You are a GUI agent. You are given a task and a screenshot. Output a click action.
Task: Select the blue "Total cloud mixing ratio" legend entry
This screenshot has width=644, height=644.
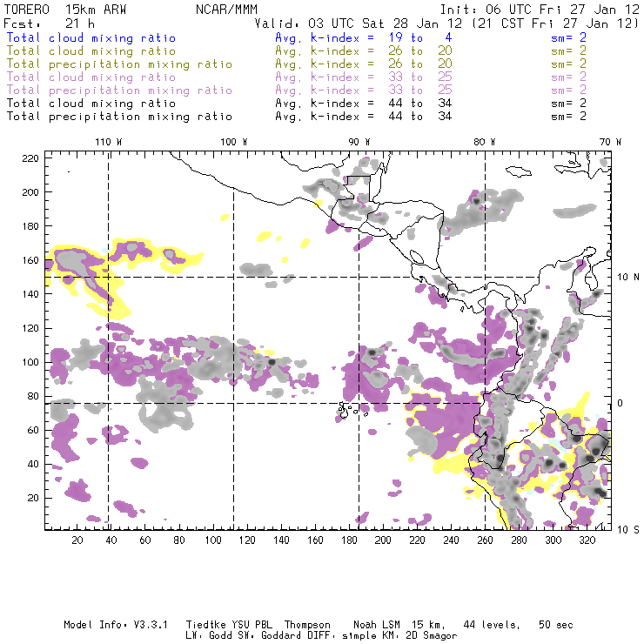tap(91, 37)
